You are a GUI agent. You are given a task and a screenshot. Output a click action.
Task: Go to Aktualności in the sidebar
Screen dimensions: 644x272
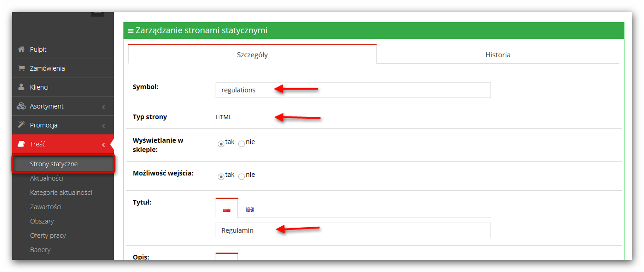[47, 178]
